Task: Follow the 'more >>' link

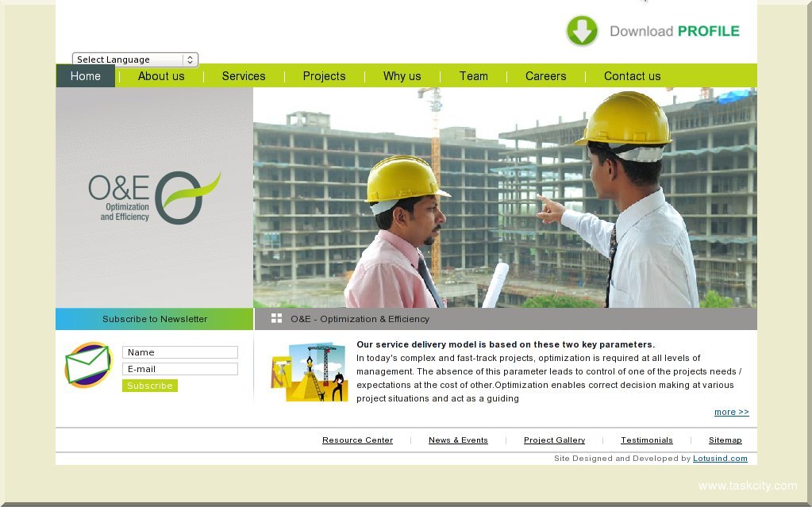Action: click(x=731, y=412)
